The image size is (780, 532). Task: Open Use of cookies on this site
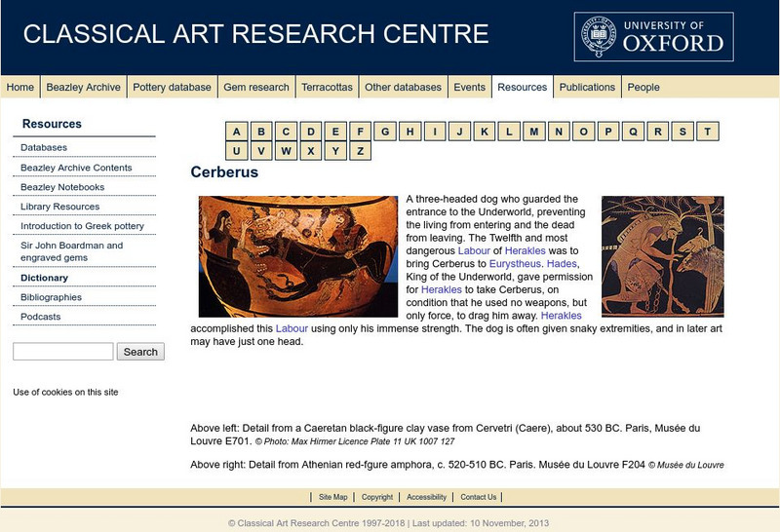pos(65,392)
